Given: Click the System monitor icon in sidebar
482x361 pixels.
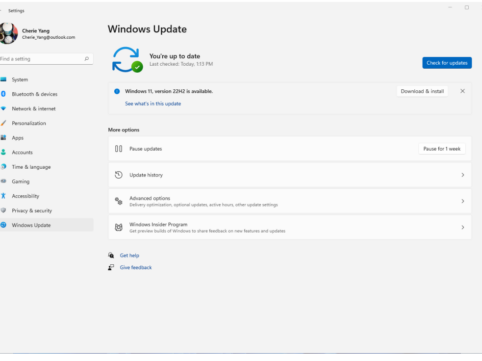Looking at the screenshot, I should coord(3,79).
